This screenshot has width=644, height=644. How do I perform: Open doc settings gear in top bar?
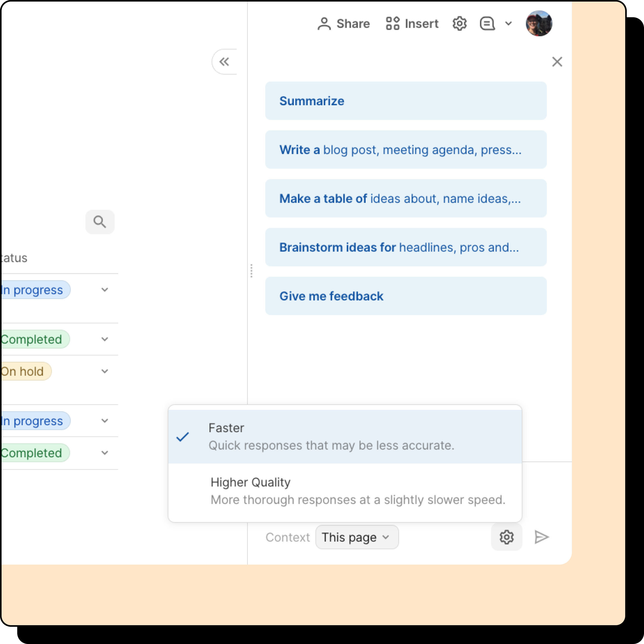click(459, 24)
